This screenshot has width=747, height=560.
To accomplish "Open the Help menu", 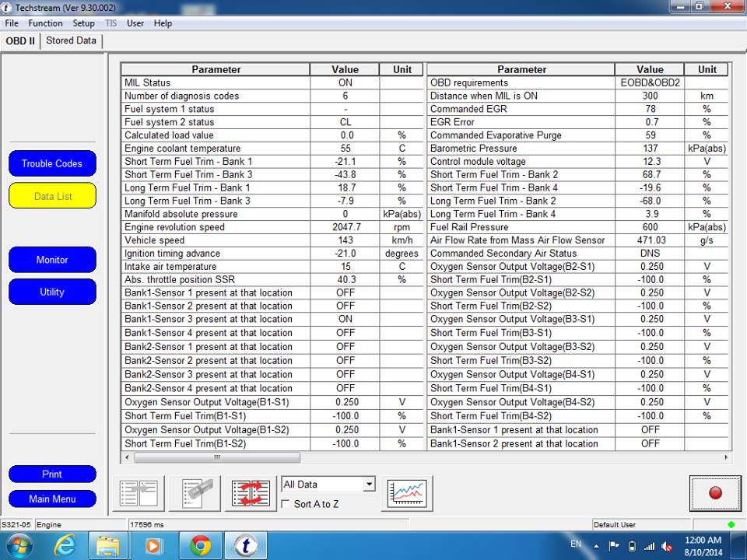I will [x=163, y=23].
